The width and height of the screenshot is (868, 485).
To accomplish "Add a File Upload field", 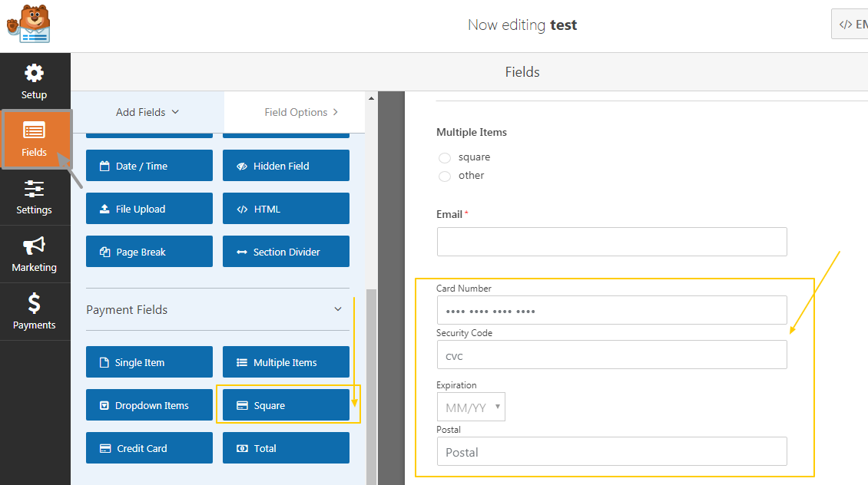I will pos(149,208).
